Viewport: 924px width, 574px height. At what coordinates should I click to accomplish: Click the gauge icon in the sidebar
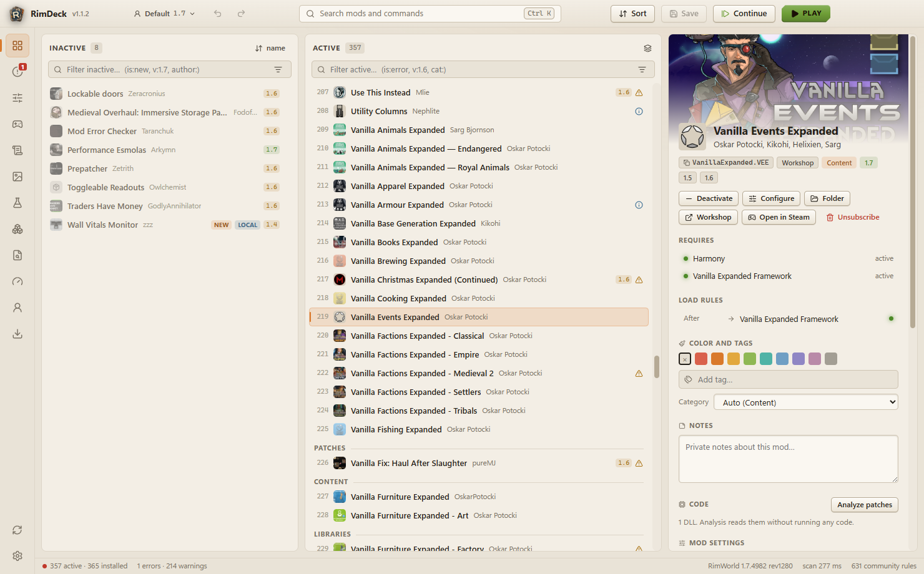(17, 281)
